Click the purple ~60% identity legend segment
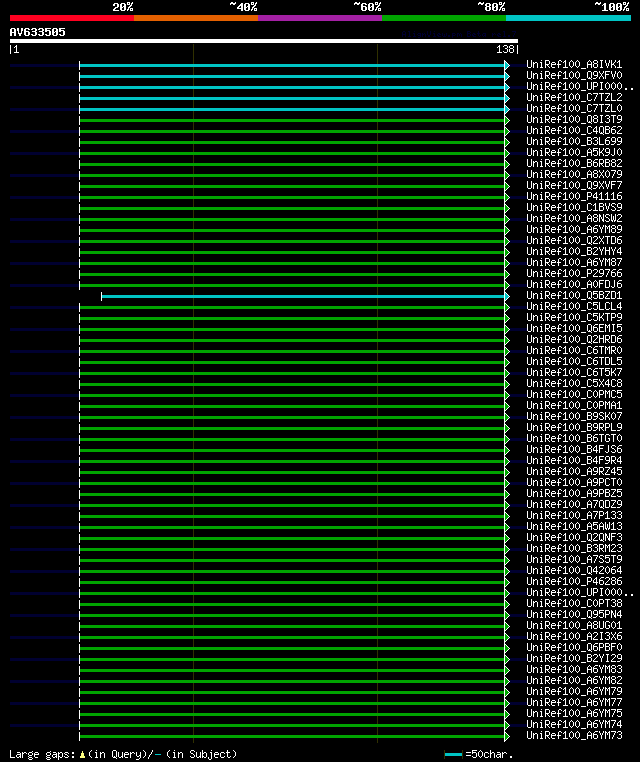The width and height of the screenshot is (640, 762). 320,18
